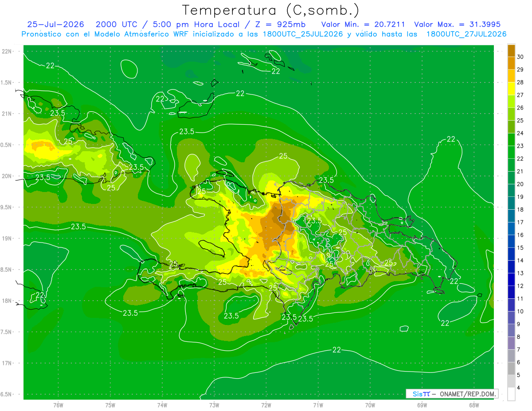
Task: Pick the yellow swatch between 27 and 28
Action: click(511, 88)
